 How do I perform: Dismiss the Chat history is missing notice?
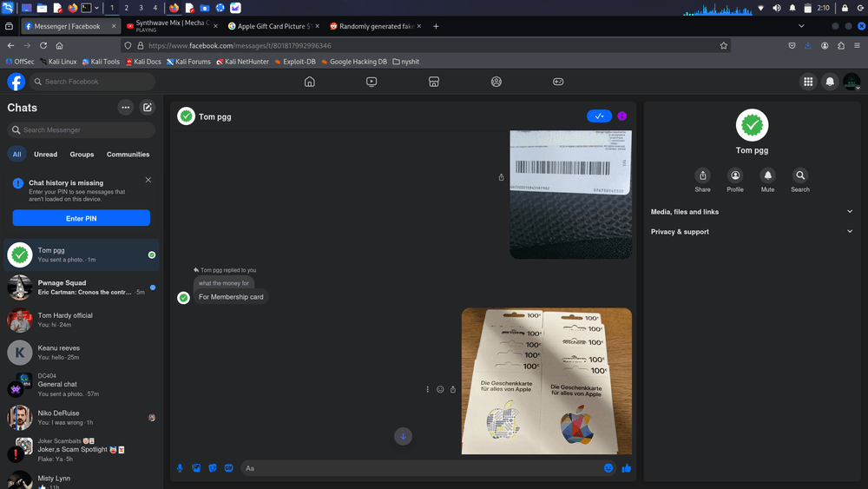(148, 180)
